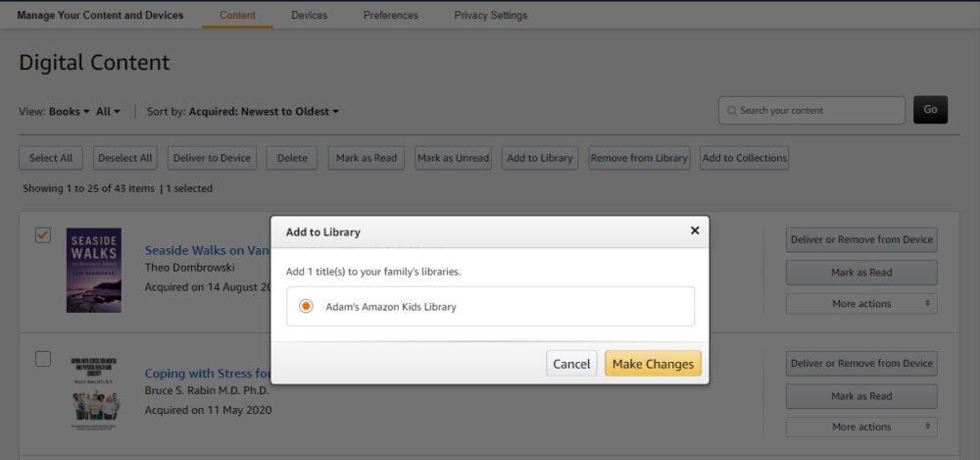
Task: Open the Coping with Stress cover thumbnail
Action: (94, 393)
